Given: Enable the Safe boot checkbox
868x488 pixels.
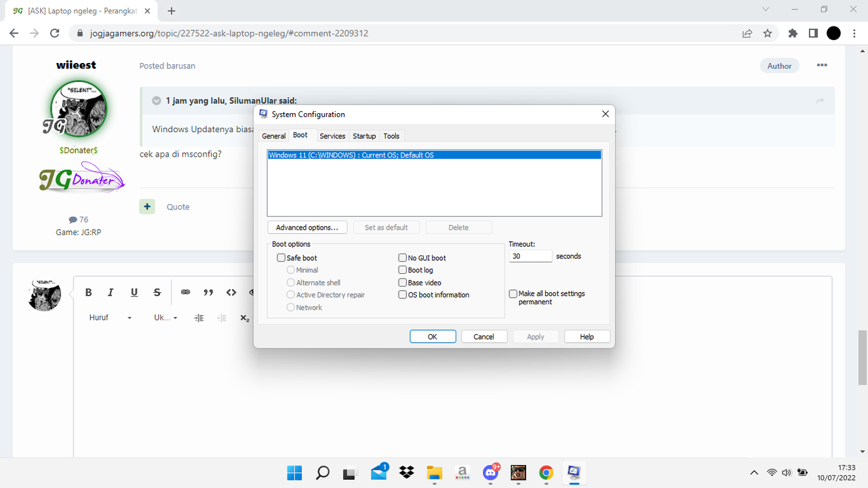Looking at the screenshot, I should click(281, 258).
